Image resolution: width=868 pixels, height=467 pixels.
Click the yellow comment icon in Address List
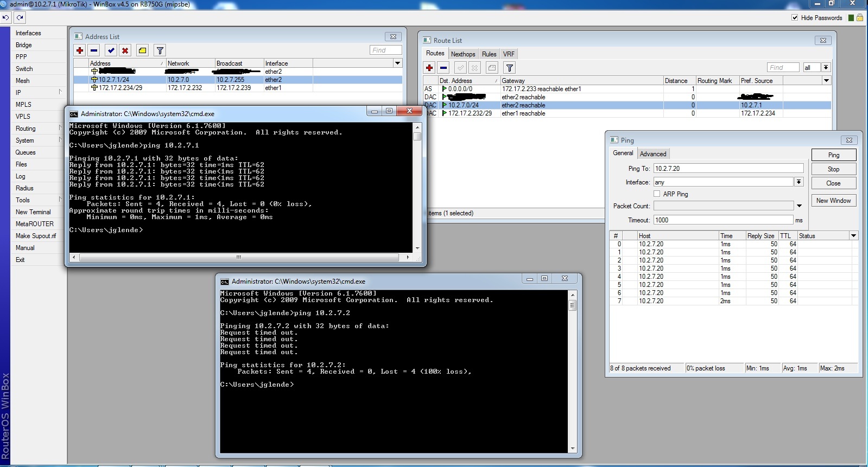[142, 50]
